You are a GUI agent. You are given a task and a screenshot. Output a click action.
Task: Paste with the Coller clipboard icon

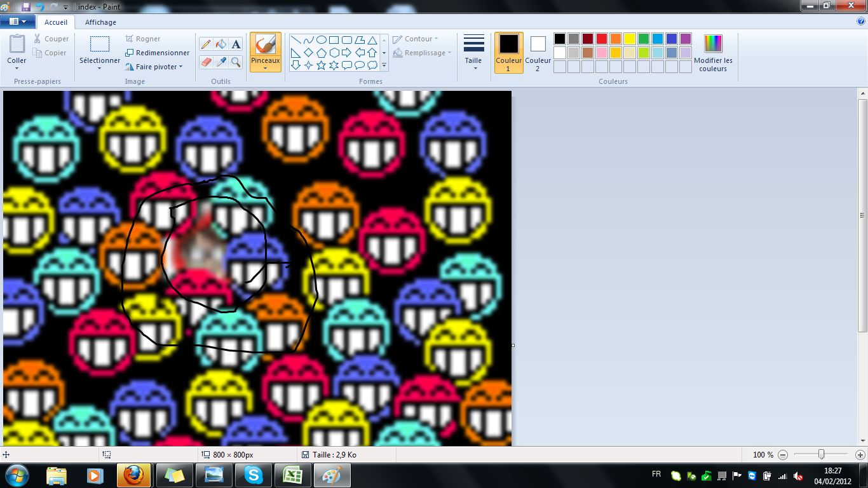coord(17,44)
